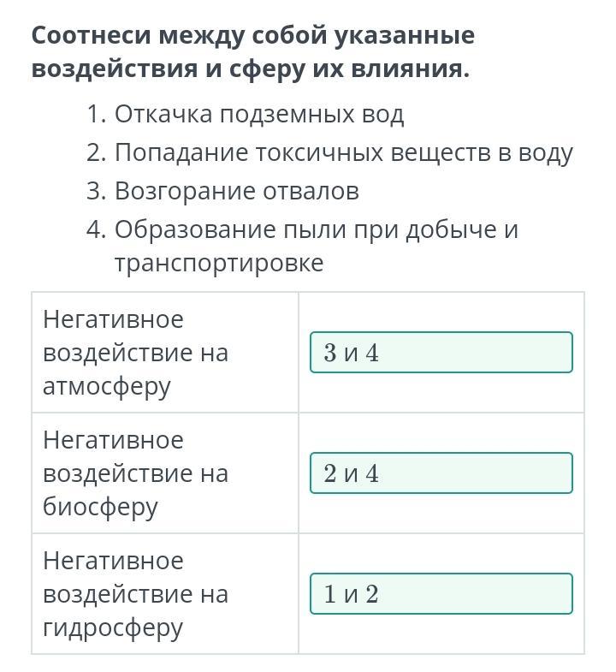Click the word "гидросферу" in the table

point(113,627)
